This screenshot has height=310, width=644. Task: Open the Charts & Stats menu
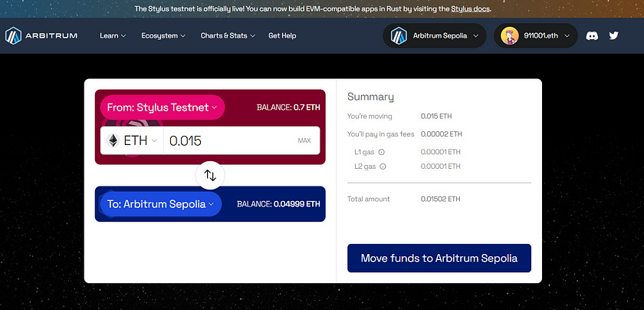pos(228,36)
